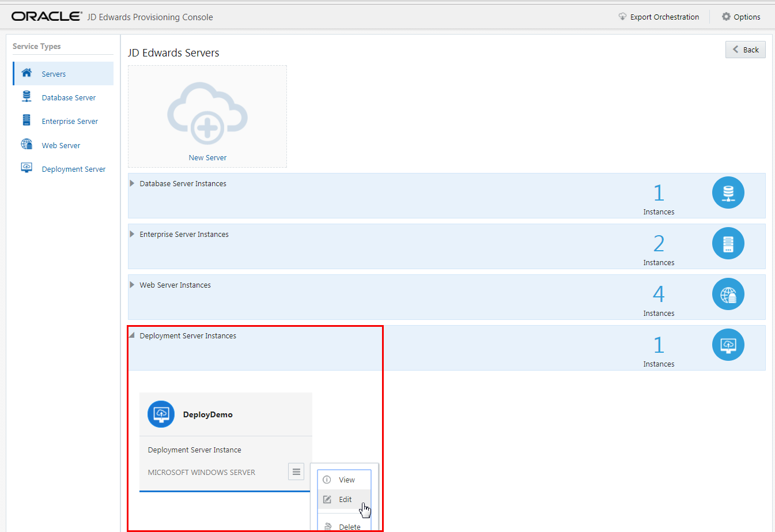Open the hamburger menu on DeployDemo card
This screenshot has height=532, width=775.
coord(296,471)
